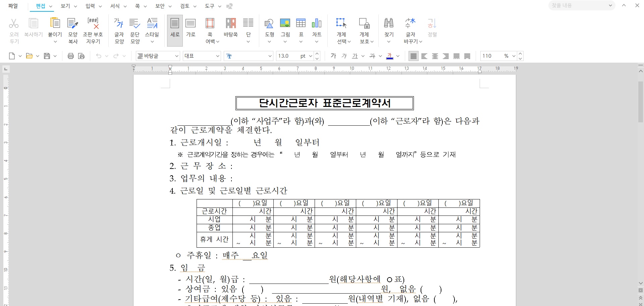
Task: Click the 단 columns icon
Action: (248, 23)
